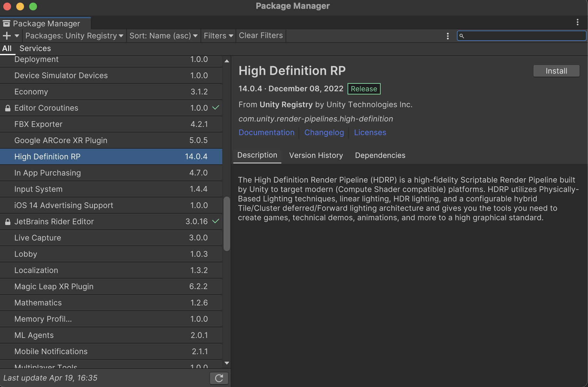
Task: Click the green checkmark next to Editor Coroutines
Action: (216, 107)
